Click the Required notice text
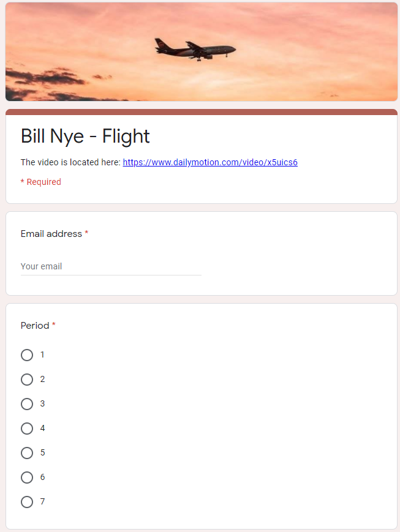400x532 pixels. [x=40, y=182]
